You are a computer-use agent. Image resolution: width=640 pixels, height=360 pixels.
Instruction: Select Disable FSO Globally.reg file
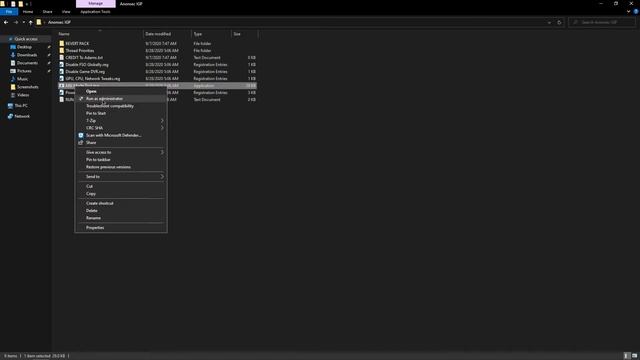click(x=87, y=64)
